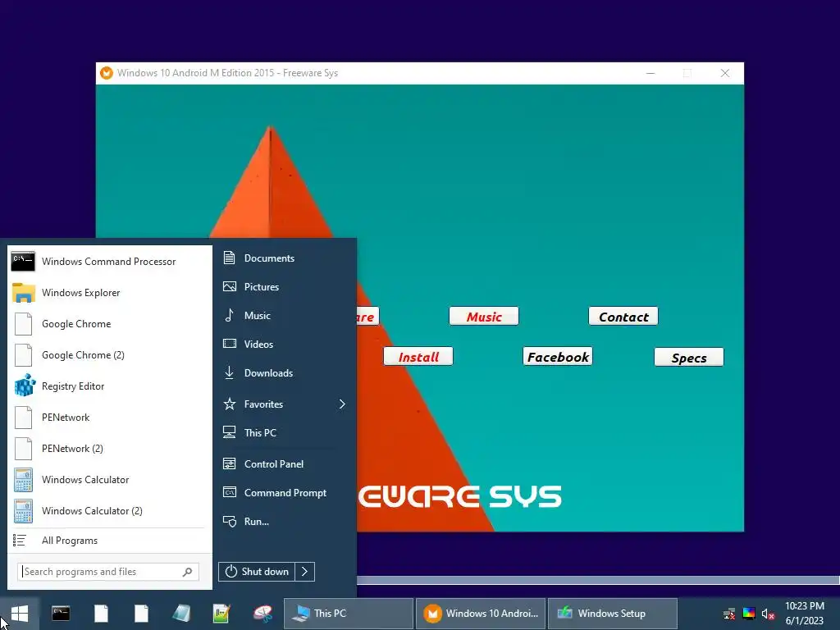
Task: Expand Favorites submenu chevron
Action: point(342,404)
